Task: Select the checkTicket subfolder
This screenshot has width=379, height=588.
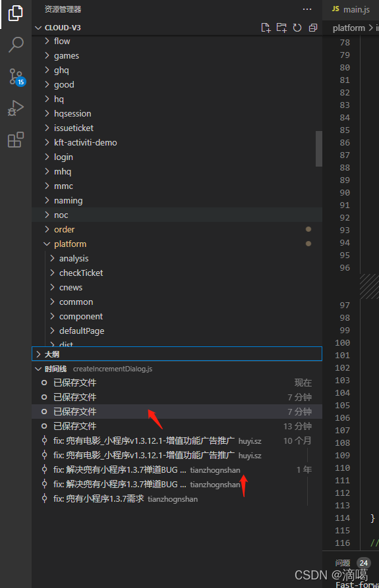Action: pos(177,273)
